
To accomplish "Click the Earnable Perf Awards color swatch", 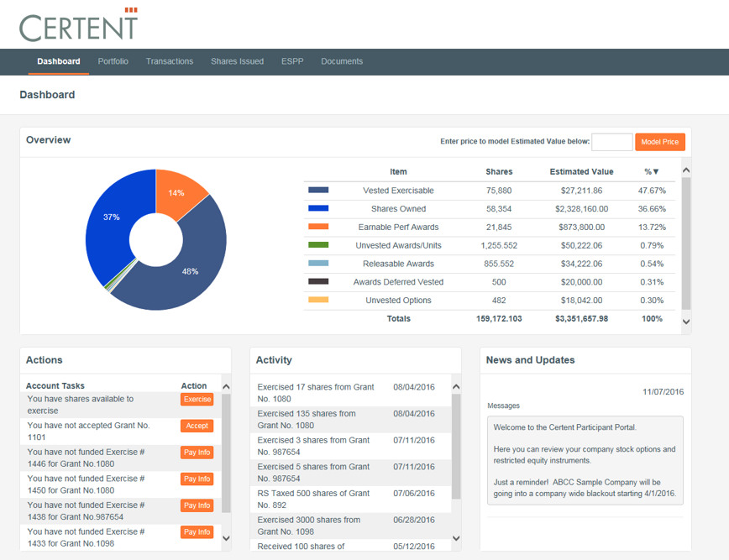I will (x=318, y=227).
